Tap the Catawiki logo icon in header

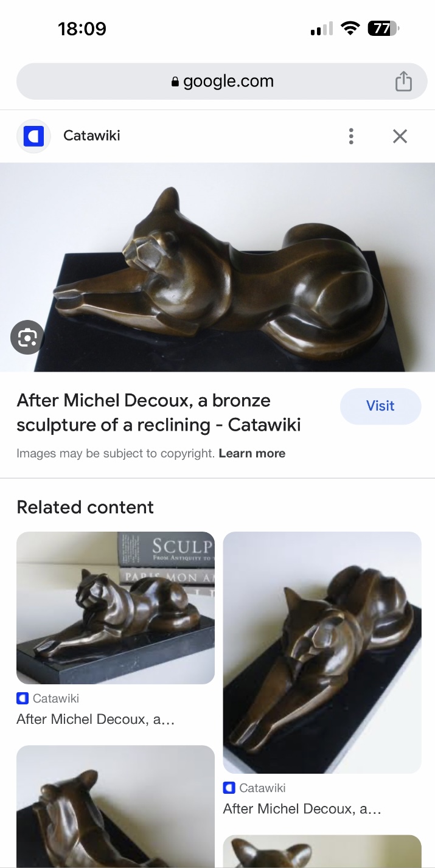click(33, 136)
